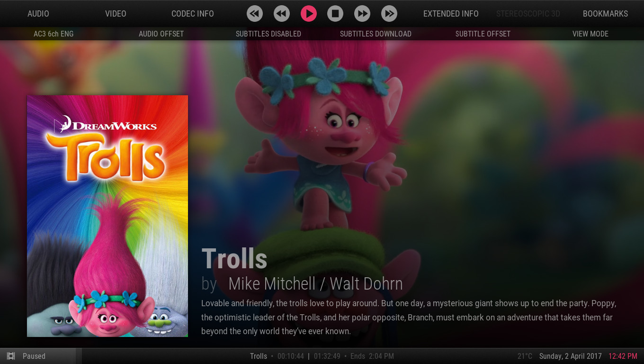The height and width of the screenshot is (364, 644).
Task: Toggle the SUBTITLES DISABLED option
Action: click(x=268, y=34)
